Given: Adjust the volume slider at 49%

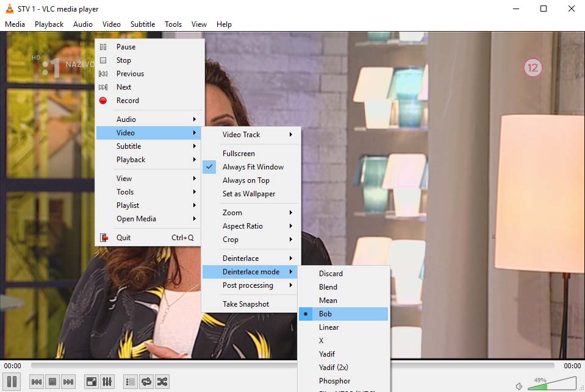Looking at the screenshot, I should [x=552, y=384].
